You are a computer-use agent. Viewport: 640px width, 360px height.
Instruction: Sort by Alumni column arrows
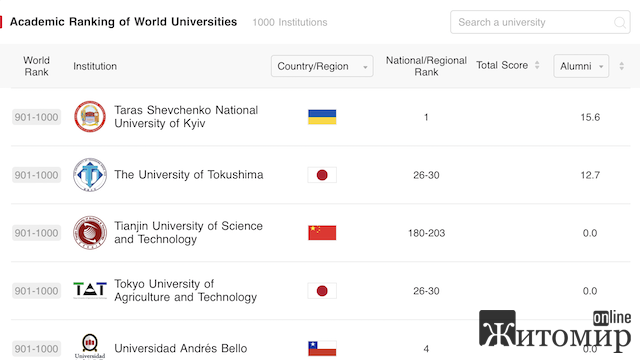621,66
